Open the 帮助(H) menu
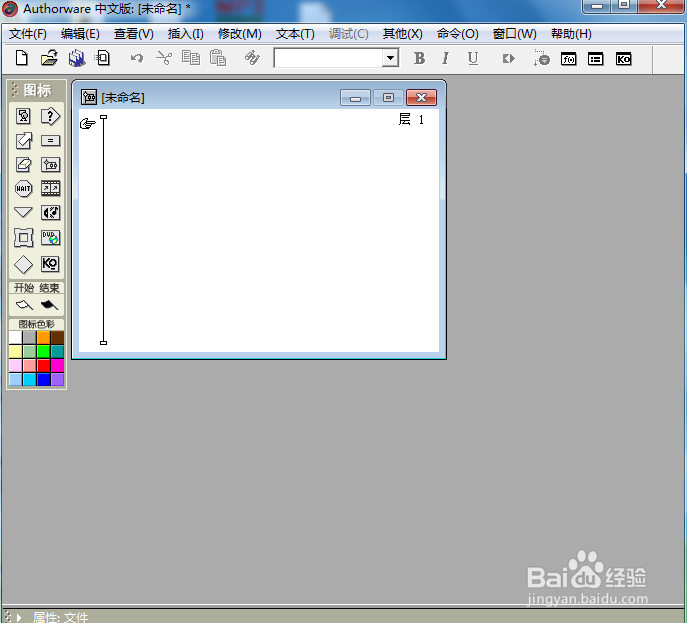This screenshot has width=687, height=623. 571,34
